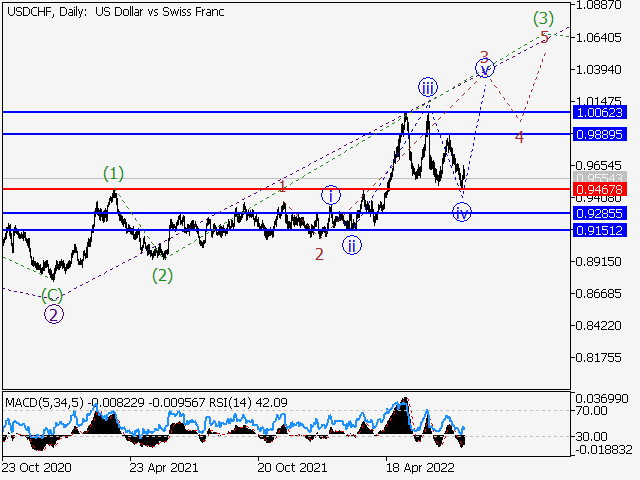This screenshot has height=480, width=640.
Task: Click the 1.06405 price axis value
Action: (x=598, y=38)
